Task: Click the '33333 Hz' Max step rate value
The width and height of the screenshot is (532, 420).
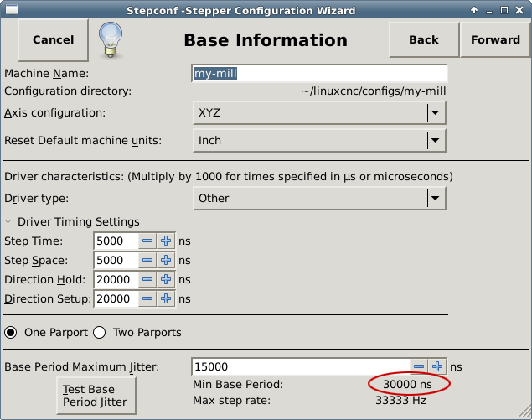Action: pos(400,401)
